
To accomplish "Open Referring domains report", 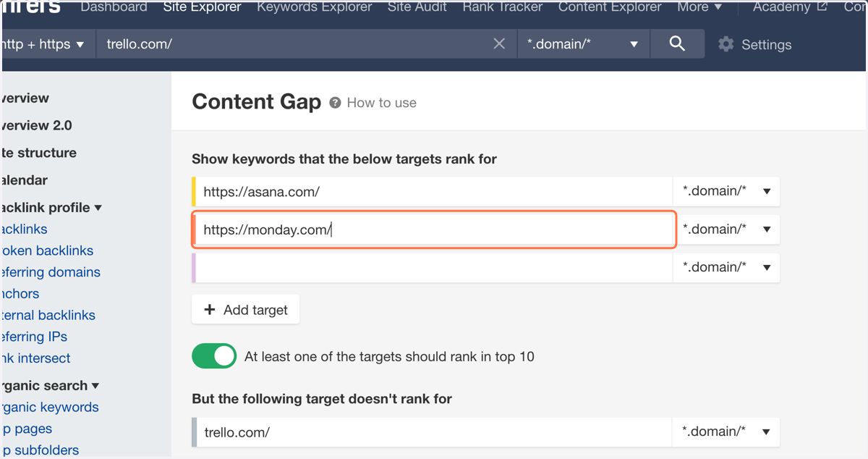I will tap(51, 272).
